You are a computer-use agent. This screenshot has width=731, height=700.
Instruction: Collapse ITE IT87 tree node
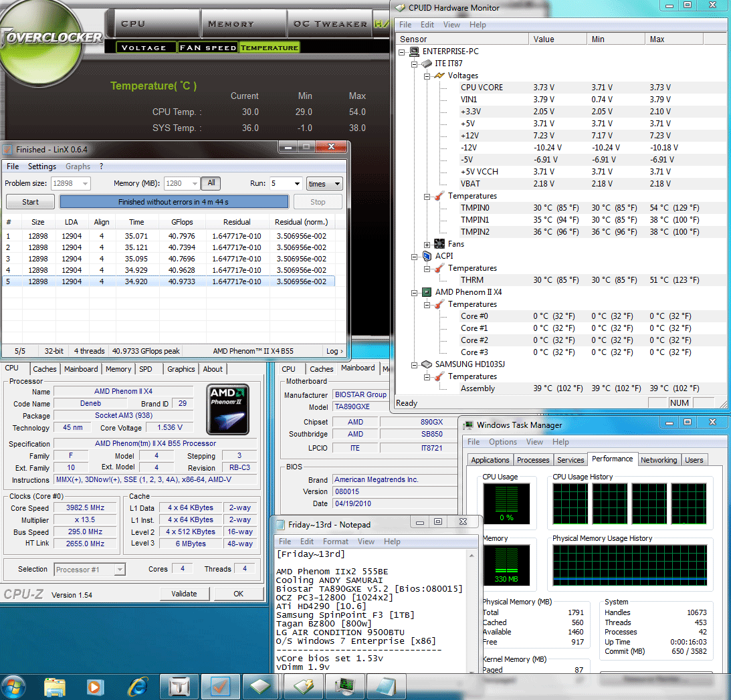(x=415, y=64)
